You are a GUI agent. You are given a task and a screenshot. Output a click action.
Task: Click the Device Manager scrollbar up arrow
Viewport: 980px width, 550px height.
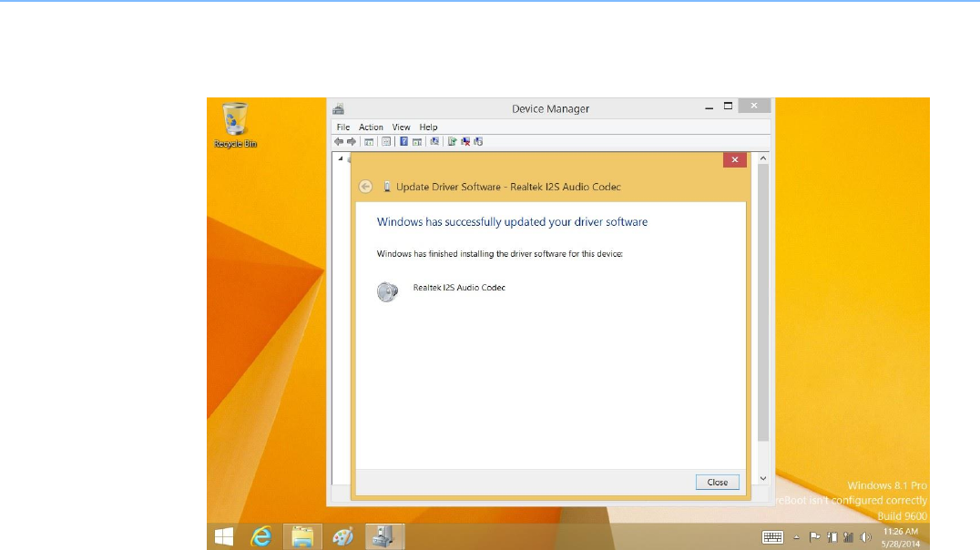click(x=762, y=158)
